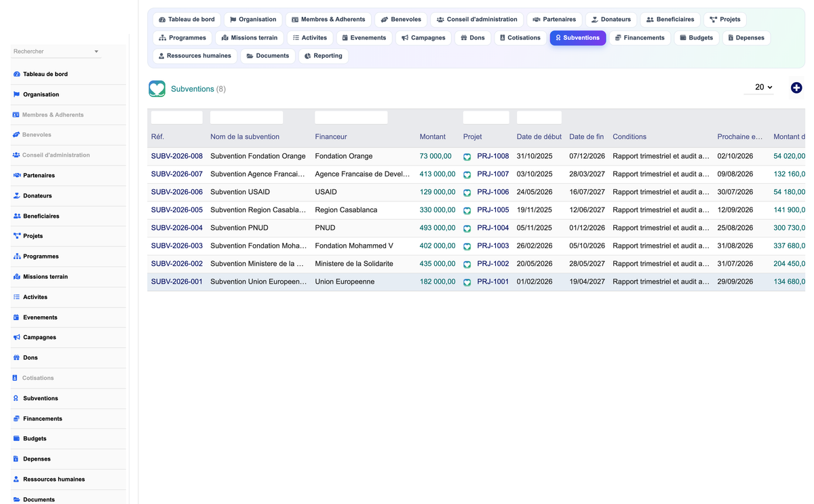The height and width of the screenshot is (504, 814).
Task: Switch to the Cotisations top tab
Action: click(x=520, y=38)
